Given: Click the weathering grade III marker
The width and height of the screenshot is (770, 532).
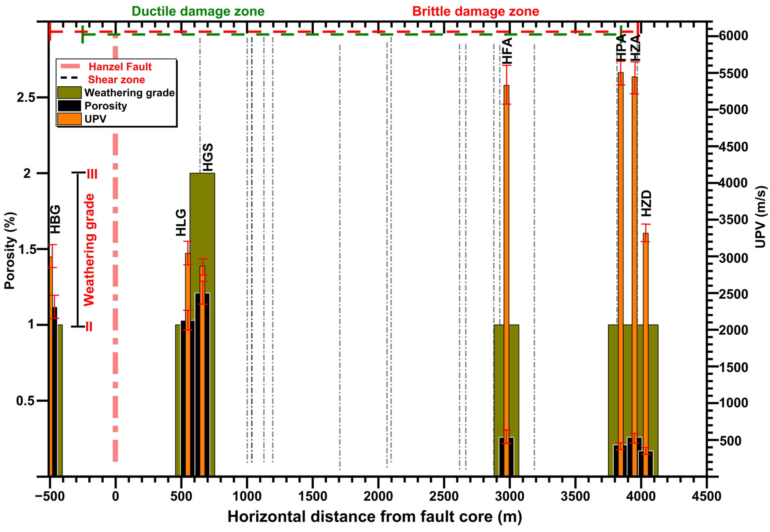Looking at the screenshot, I should [x=92, y=174].
